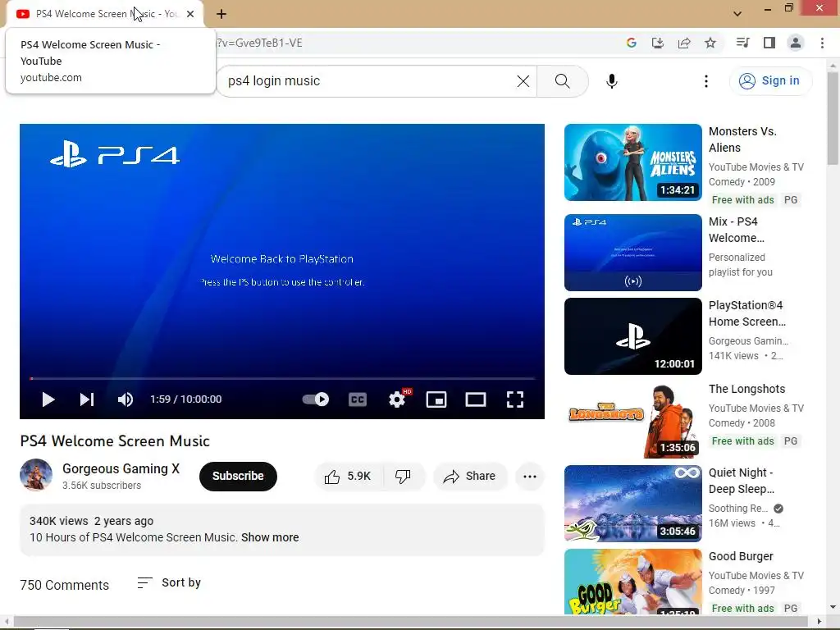Open Chrome profile avatar icon

[796, 43]
